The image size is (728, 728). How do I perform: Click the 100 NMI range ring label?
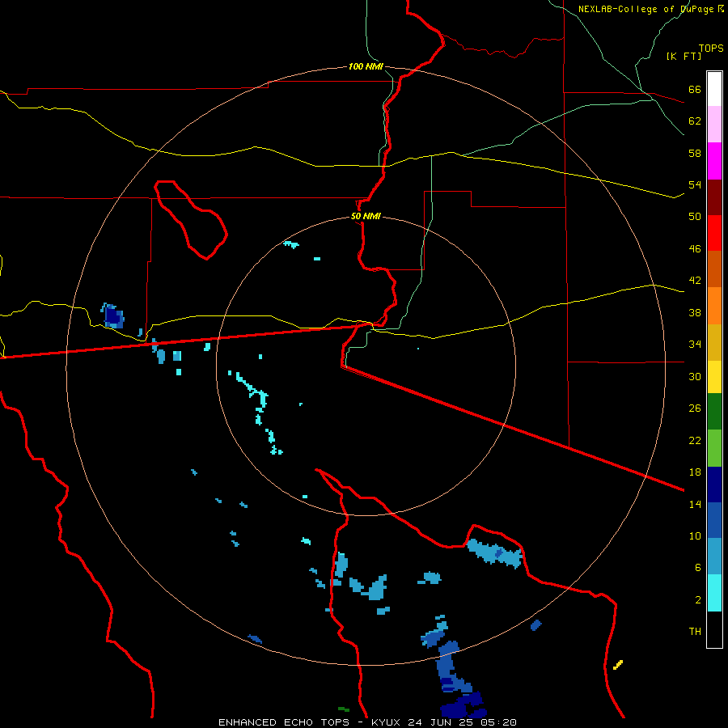tap(366, 66)
